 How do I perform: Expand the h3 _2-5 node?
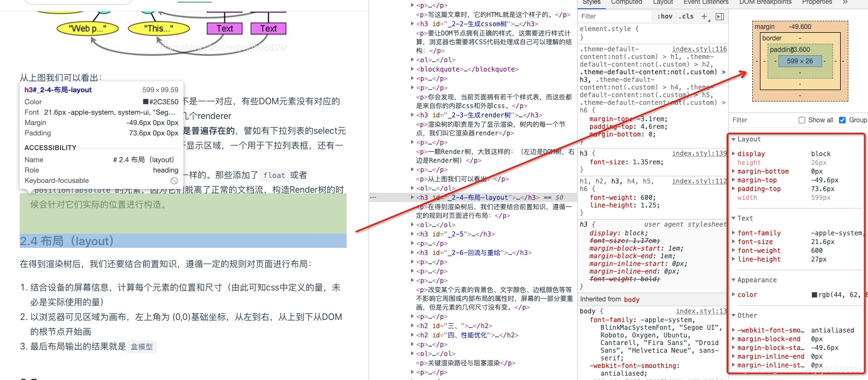point(412,234)
